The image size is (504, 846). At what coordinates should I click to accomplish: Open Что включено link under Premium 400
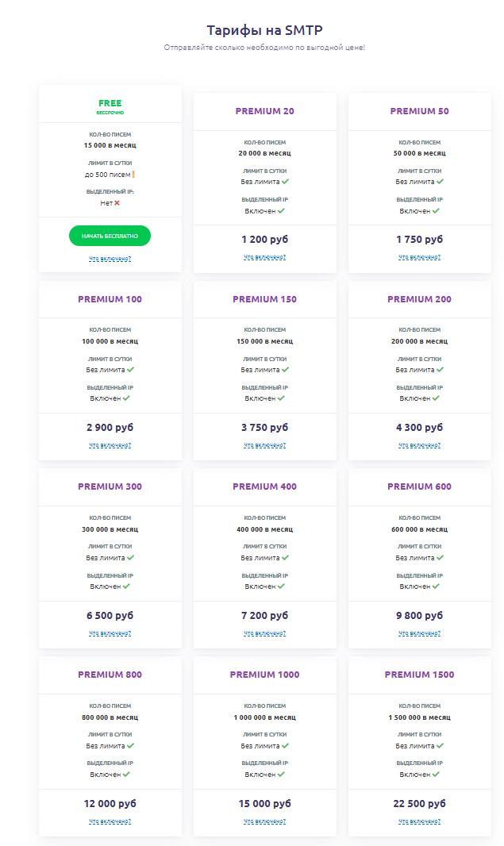(264, 633)
